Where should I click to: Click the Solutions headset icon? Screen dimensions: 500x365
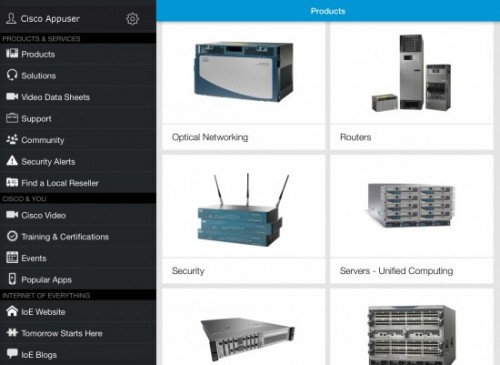pyautogui.click(x=12, y=75)
